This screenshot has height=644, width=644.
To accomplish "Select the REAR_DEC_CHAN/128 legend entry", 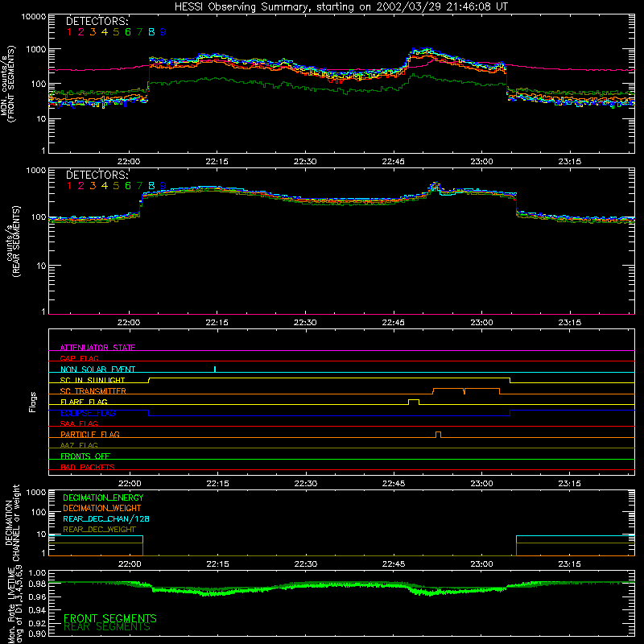I will coord(106,518).
